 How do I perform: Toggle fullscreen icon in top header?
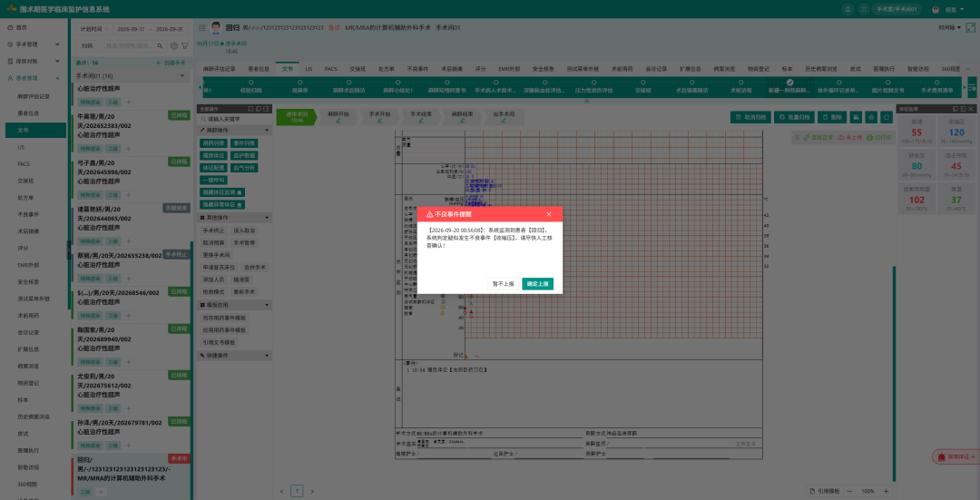(864, 9)
